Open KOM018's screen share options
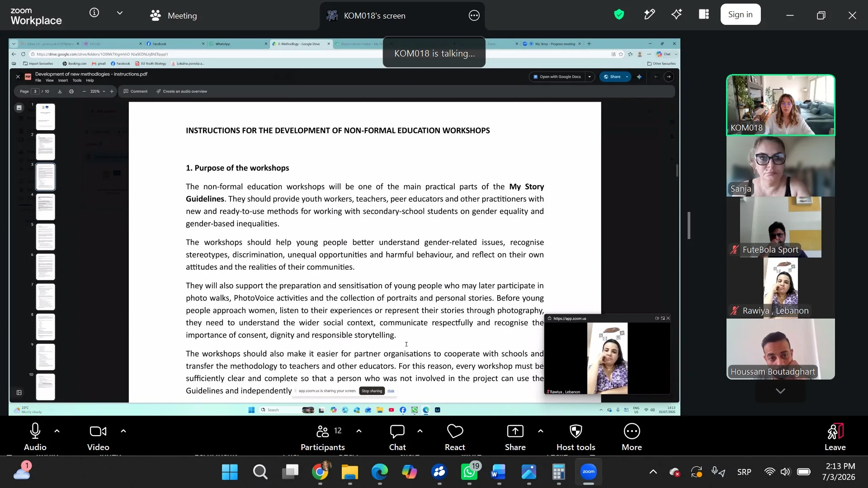Screen dimensions: 868x488 pyautogui.click(x=474, y=15)
